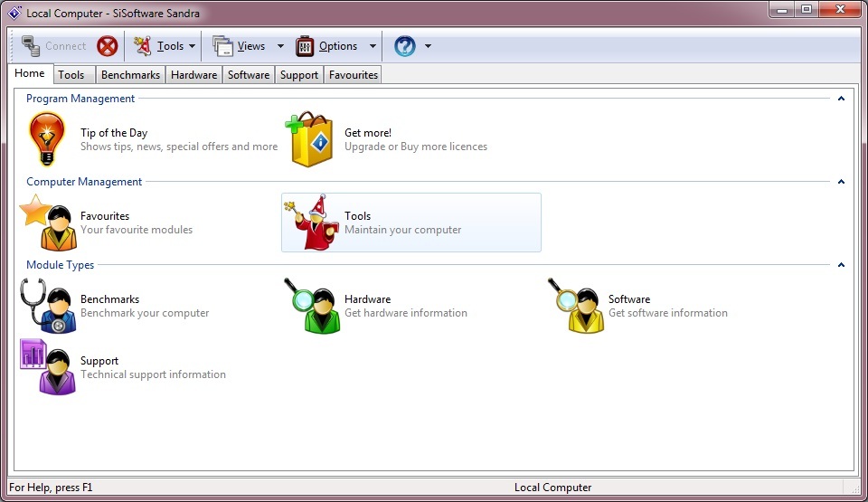Open the Get more shopping bag icon
The image size is (868, 502).
tap(309, 139)
